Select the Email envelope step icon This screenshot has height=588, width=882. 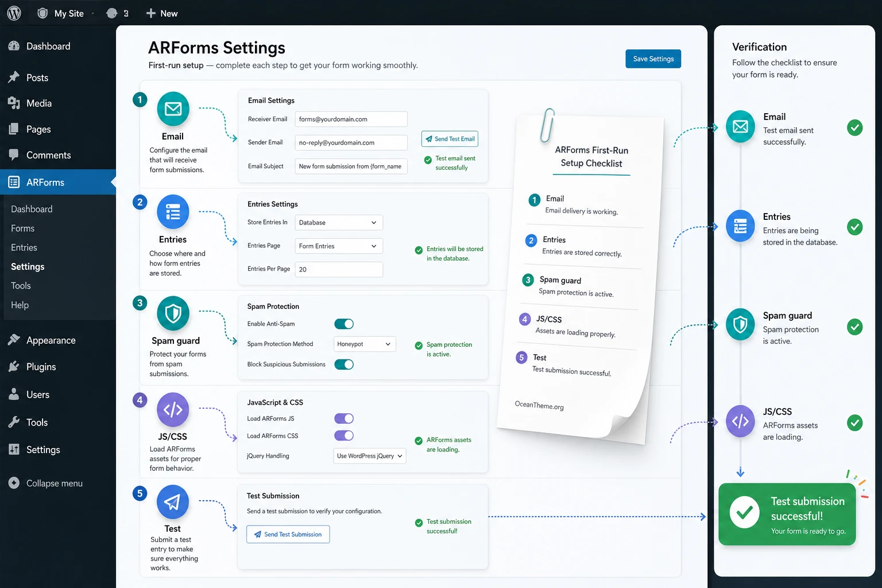(173, 109)
